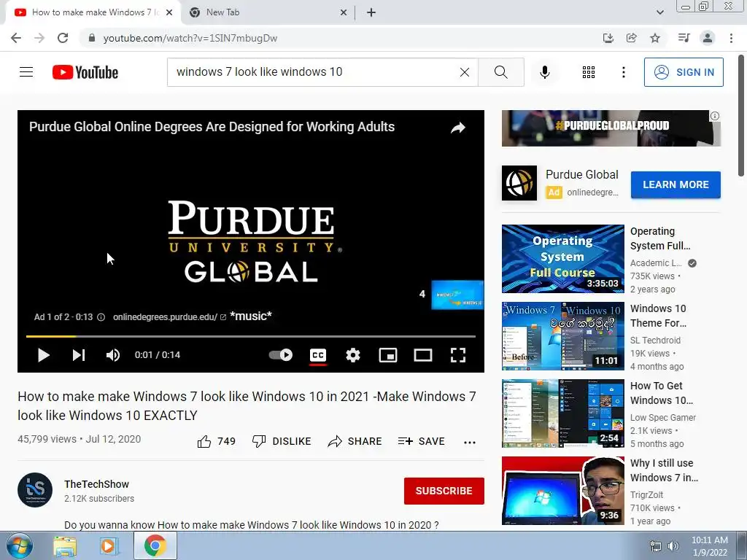This screenshot has width=747, height=560.
Task: Open the Chrome profile avatar
Action: tap(708, 38)
